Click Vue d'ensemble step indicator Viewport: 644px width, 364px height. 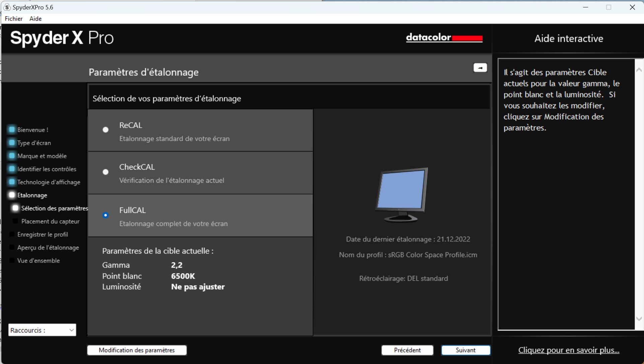click(x=12, y=260)
